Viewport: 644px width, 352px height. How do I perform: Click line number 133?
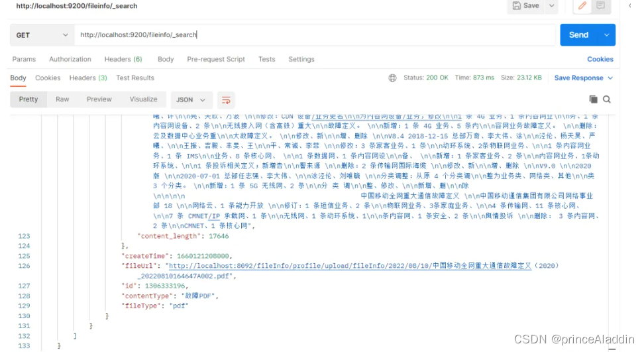click(24, 346)
